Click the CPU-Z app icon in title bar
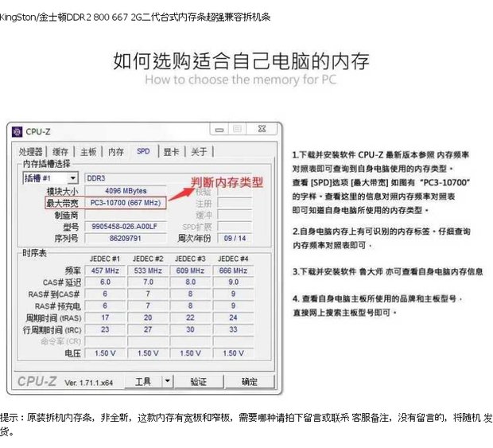493x448 pixels. pos(17,131)
